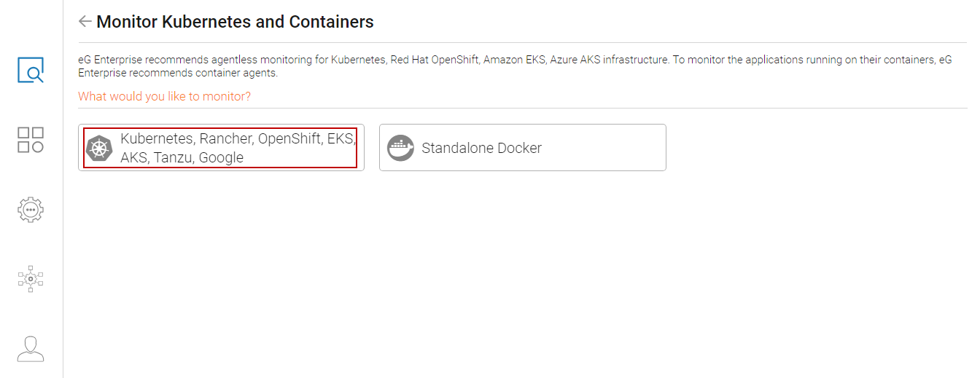The height and width of the screenshot is (378, 980).
Task: Open the shapes dashboard icon in sidebar
Action: [x=31, y=139]
